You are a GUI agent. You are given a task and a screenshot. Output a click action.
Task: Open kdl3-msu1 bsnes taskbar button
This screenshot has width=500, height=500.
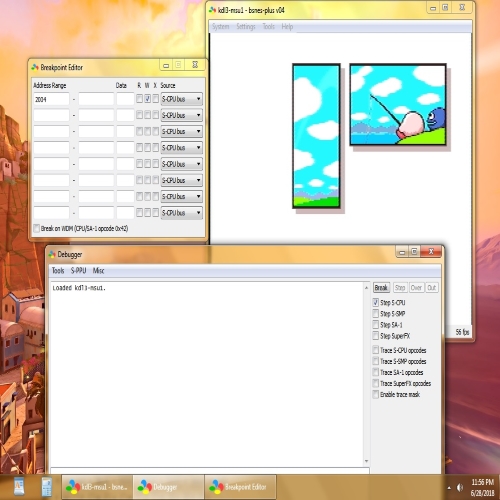(97, 487)
